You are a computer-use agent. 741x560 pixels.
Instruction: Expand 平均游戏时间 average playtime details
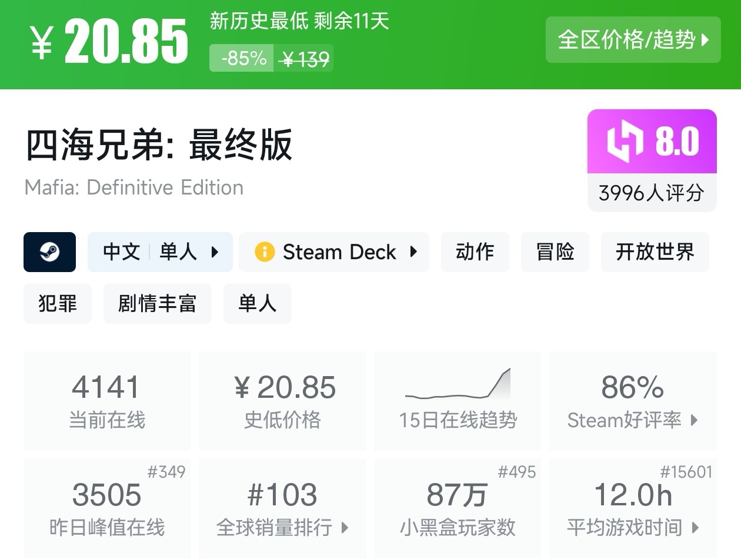tap(633, 509)
